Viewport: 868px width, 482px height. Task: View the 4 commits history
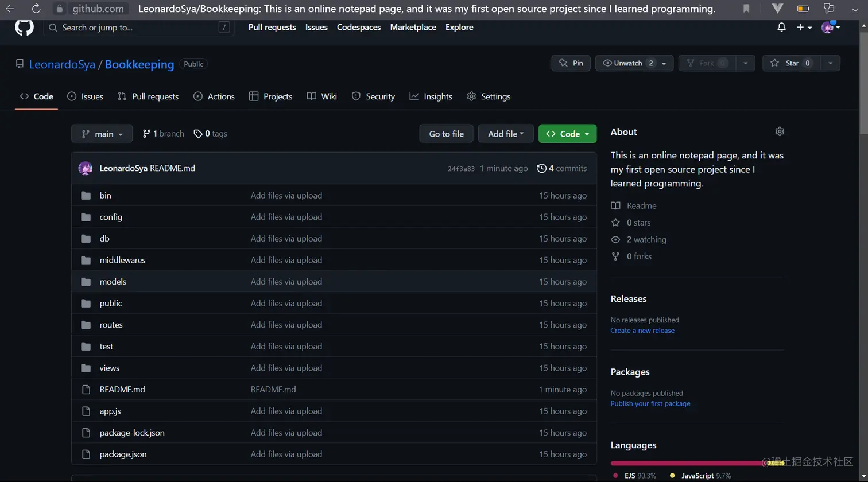point(562,168)
